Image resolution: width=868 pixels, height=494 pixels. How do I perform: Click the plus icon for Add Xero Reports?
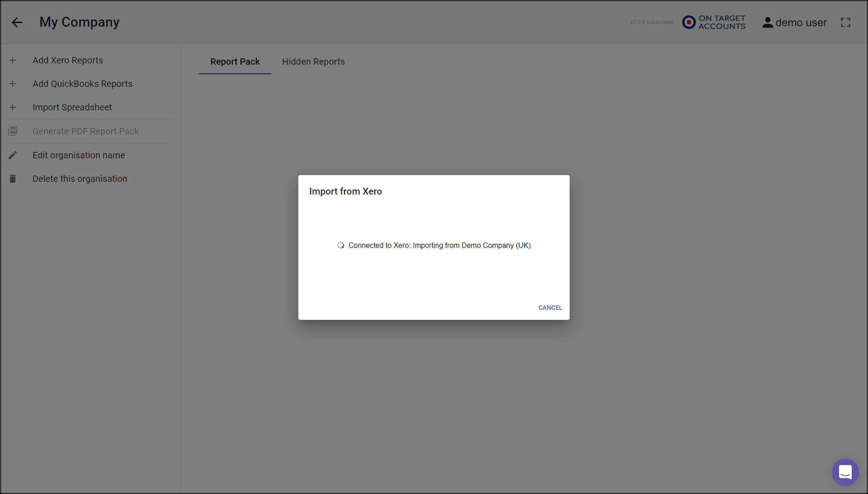pyautogui.click(x=13, y=60)
